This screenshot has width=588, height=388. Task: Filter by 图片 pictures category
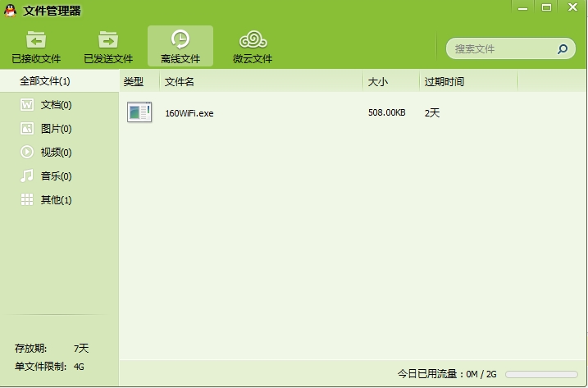point(56,129)
